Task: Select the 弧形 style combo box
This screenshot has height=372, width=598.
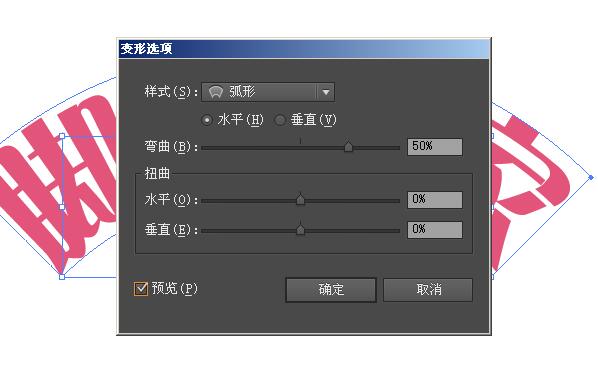Action: [x=268, y=92]
